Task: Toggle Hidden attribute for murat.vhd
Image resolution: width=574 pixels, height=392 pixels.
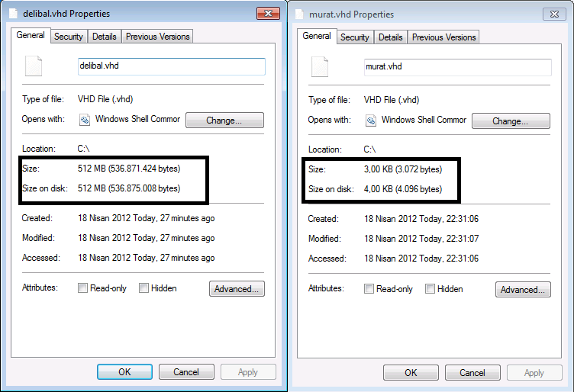Action: [430, 289]
